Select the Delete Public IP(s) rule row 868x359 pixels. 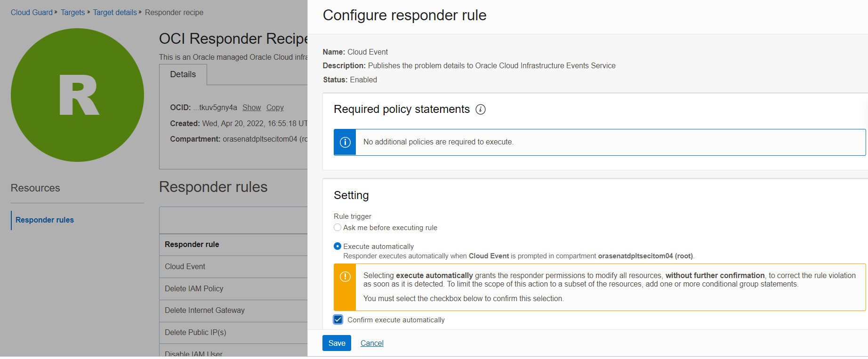tap(195, 333)
